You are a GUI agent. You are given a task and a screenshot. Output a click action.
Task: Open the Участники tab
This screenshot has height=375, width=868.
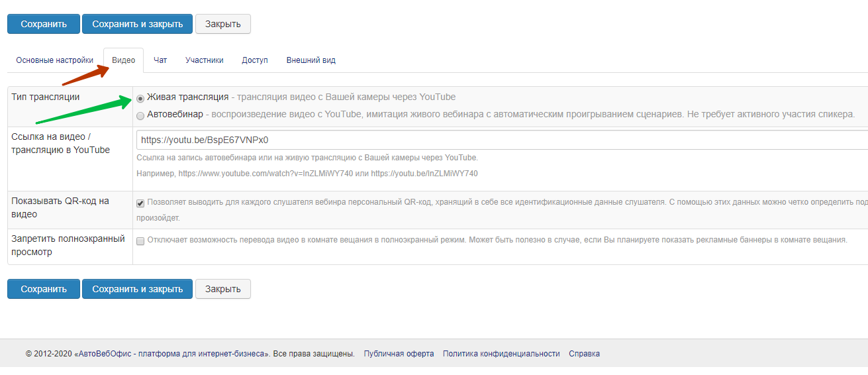204,60
